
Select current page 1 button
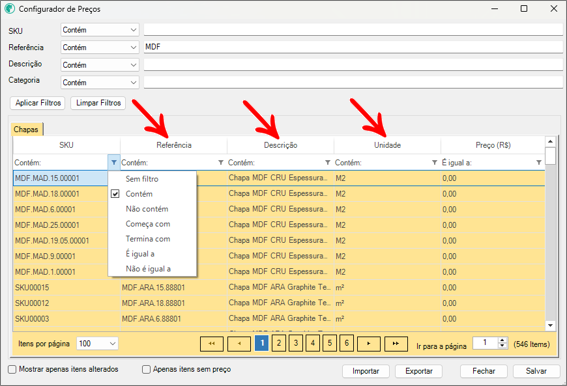pyautogui.click(x=262, y=343)
